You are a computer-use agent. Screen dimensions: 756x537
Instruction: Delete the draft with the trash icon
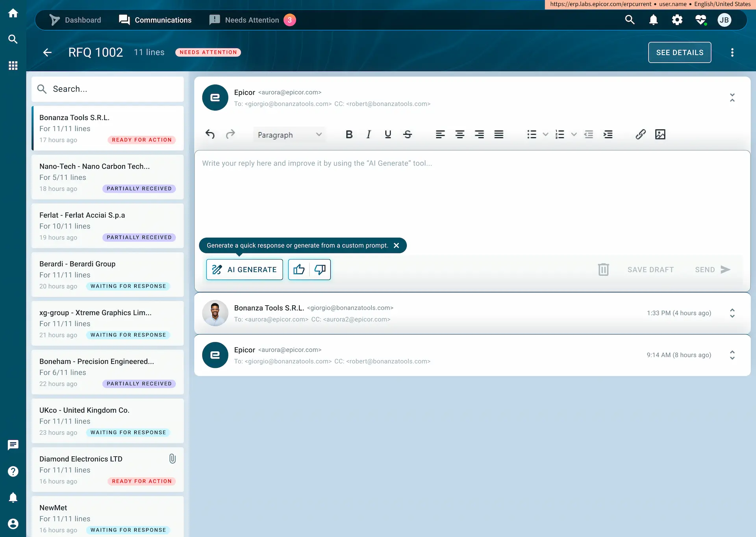pos(603,269)
